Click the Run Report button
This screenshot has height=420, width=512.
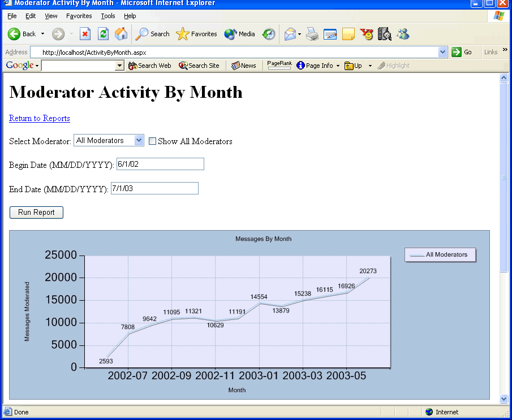[x=36, y=213]
